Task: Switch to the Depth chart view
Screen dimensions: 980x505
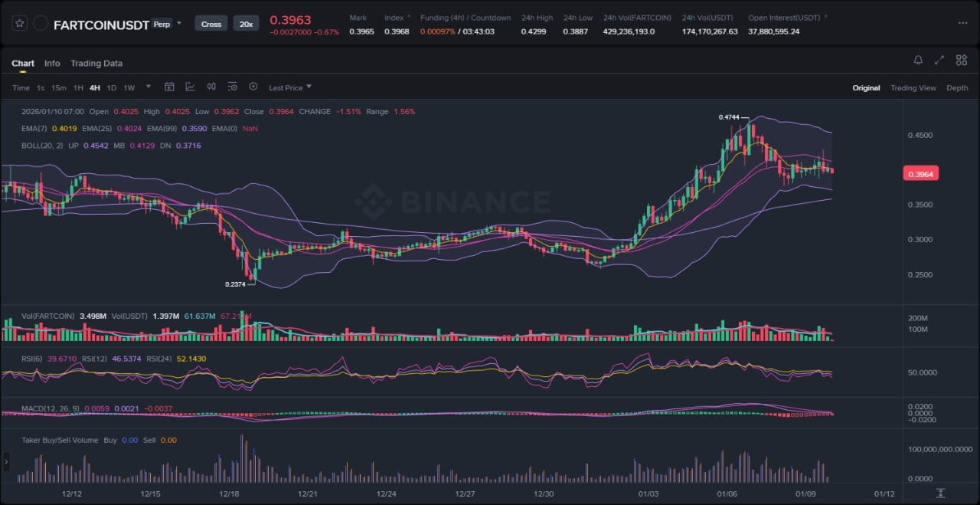Action: click(957, 87)
